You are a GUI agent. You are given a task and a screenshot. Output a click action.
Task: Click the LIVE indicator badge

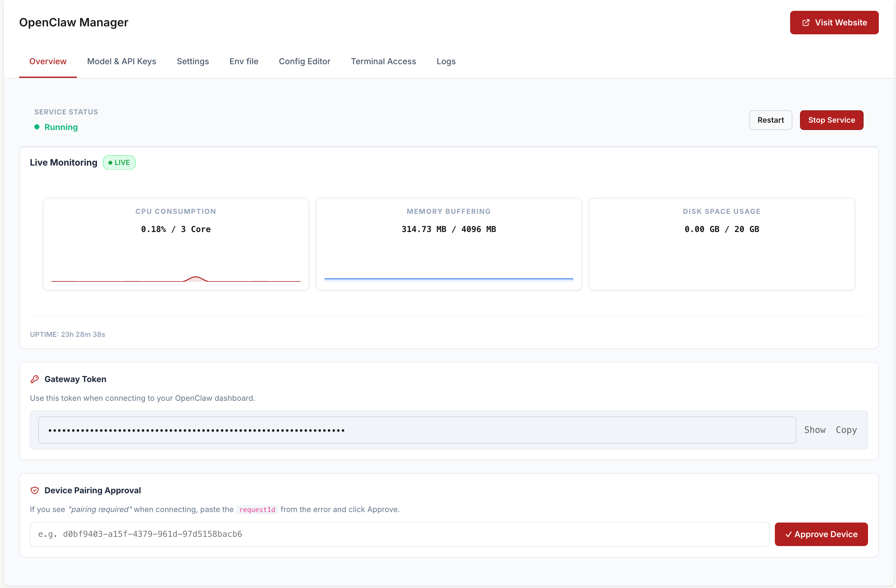119,163
